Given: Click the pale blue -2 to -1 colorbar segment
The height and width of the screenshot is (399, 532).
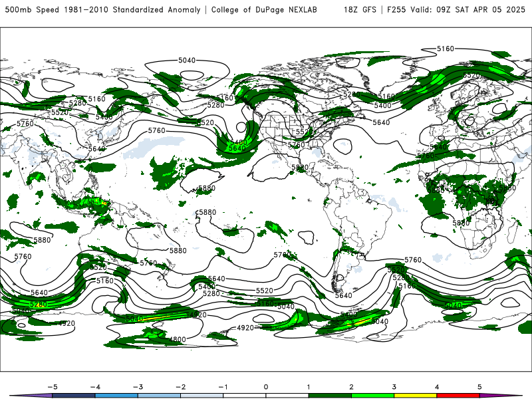Looking at the screenshot, I should click(202, 396).
